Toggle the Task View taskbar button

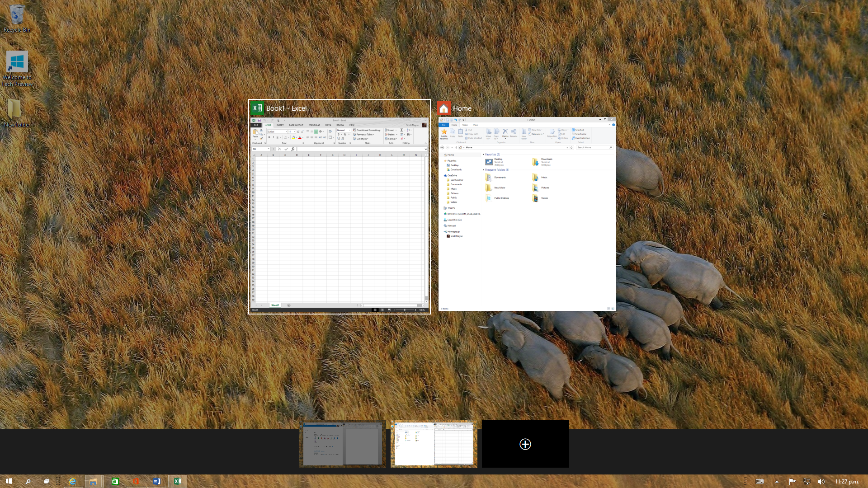[x=46, y=481]
